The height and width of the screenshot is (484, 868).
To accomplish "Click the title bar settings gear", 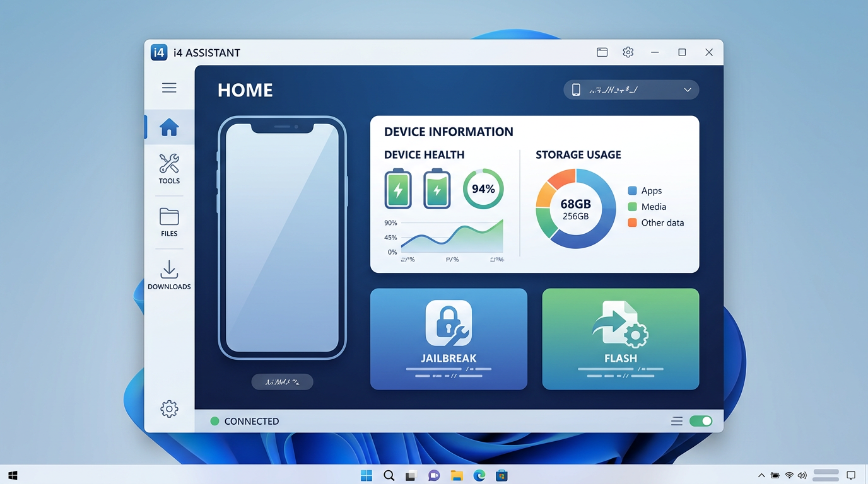I will [x=628, y=52].
